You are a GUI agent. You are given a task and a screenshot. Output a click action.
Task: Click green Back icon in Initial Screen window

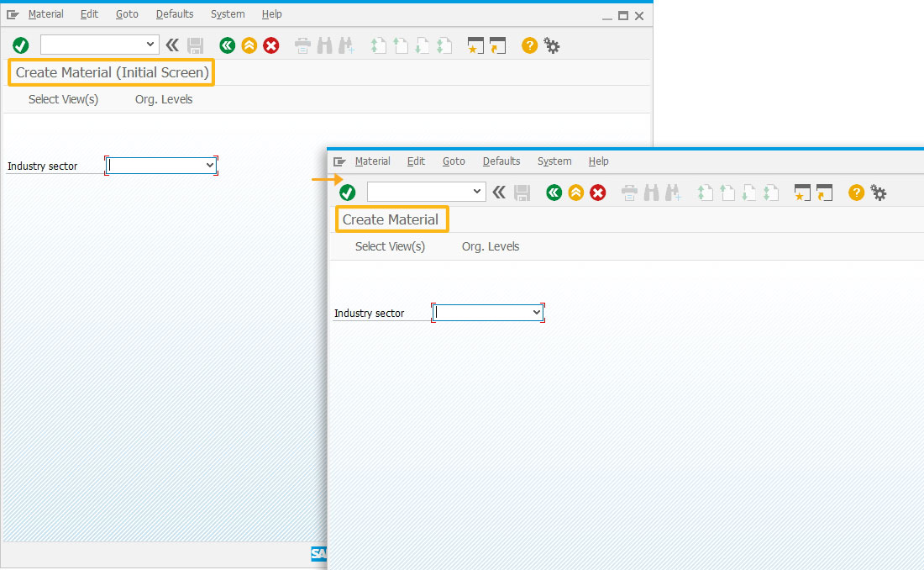(x=228, y=45)
